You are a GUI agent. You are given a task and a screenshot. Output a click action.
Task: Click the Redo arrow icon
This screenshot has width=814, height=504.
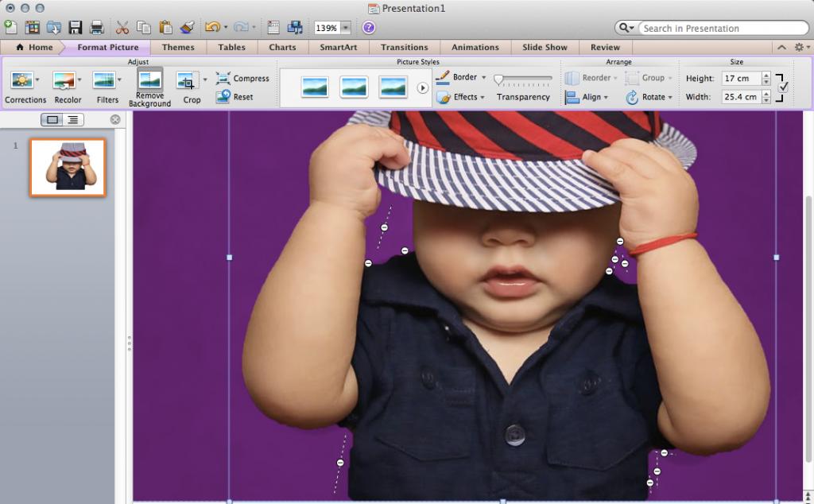pyautogui.click(x=241, y=28)
